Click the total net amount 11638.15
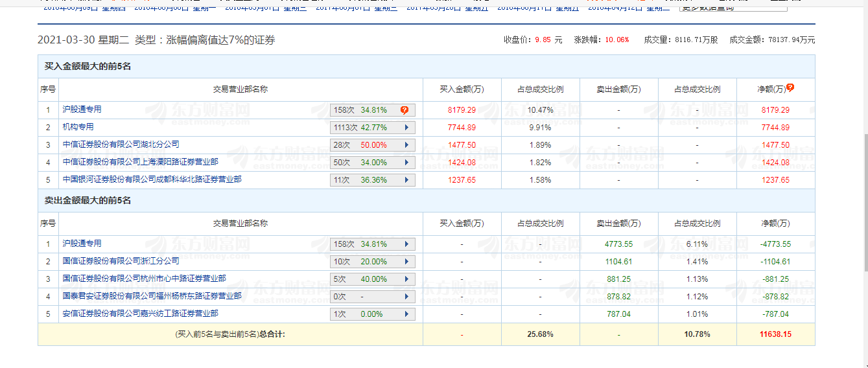 [775, 334]
